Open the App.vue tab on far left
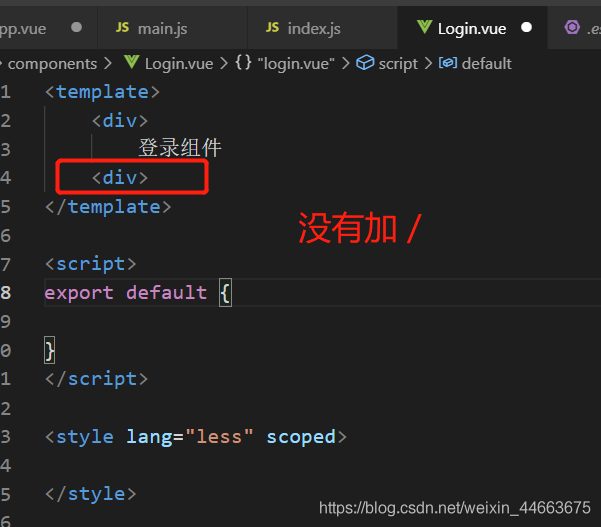Image resolution: width=601 pixels, height=527 pixels. 48,28
